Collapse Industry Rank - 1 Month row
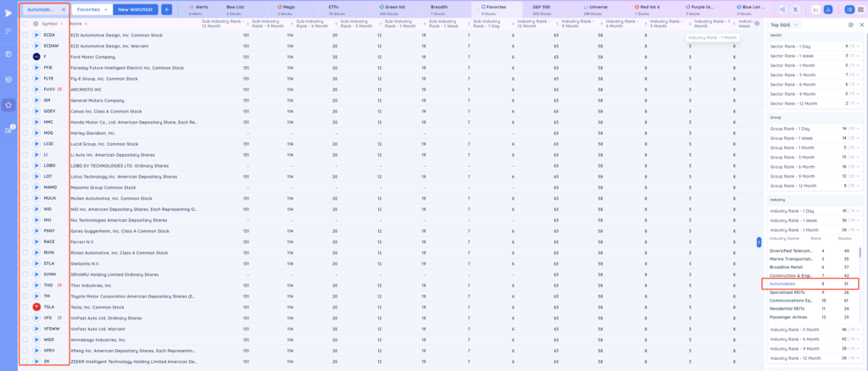The image size is (868, 371). [x=815, y=230]
